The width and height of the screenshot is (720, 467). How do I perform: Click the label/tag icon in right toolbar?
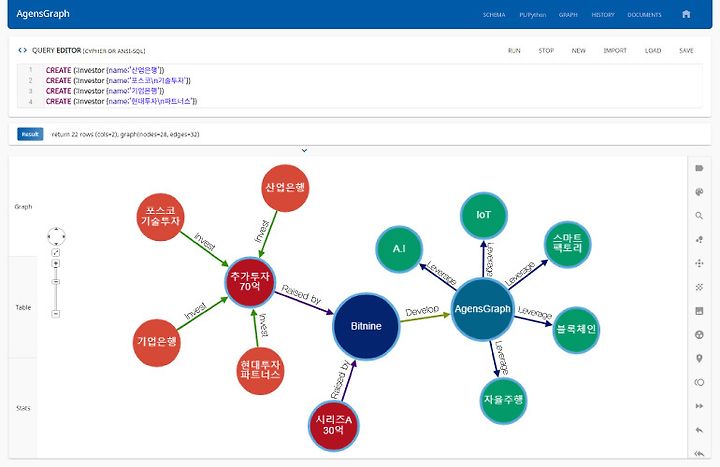coord(699,168)
